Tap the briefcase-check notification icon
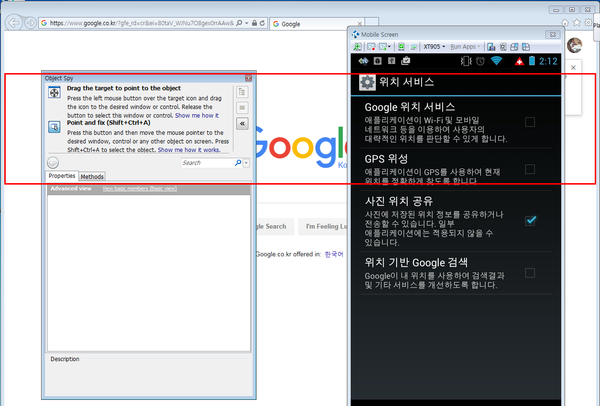This screenshot has height=406, width=600. tap(405, 61)
